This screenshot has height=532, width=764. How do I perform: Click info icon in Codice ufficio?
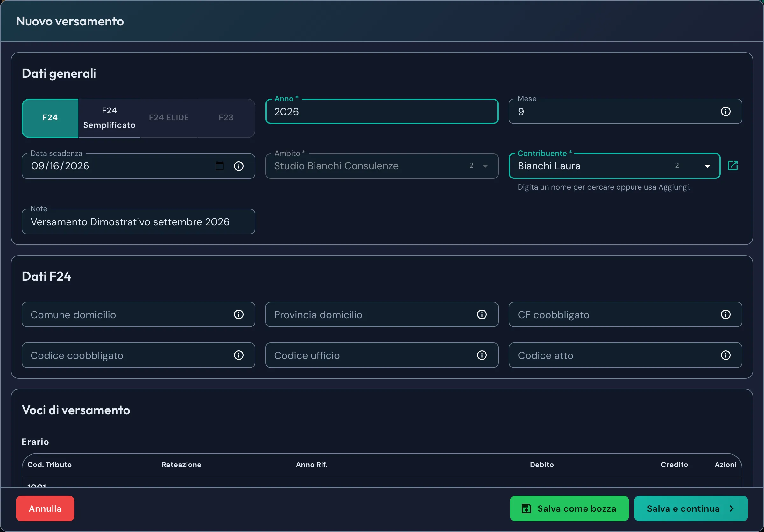click(x=482, y=355)
